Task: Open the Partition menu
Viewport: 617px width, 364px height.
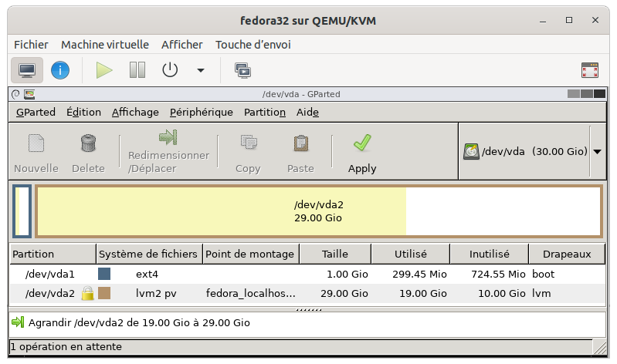Action: pyautogui.click(x=264, y=113)
